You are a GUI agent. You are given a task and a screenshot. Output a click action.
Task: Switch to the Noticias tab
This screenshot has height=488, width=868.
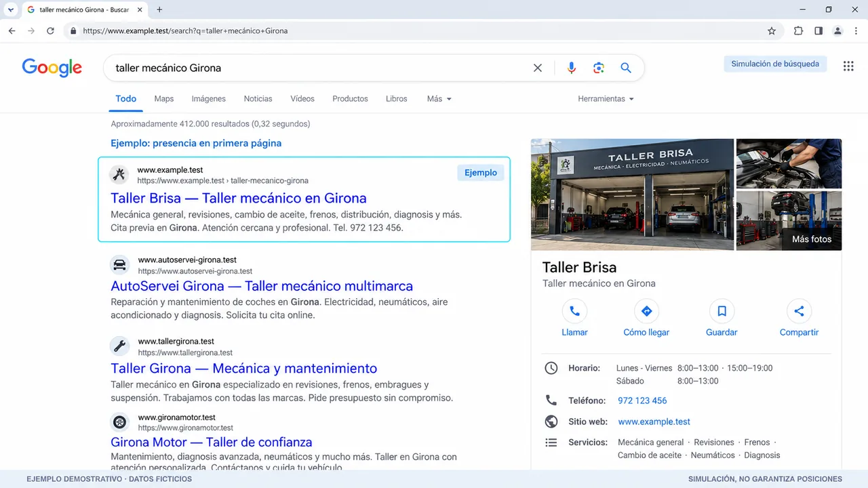click(258, 99)
